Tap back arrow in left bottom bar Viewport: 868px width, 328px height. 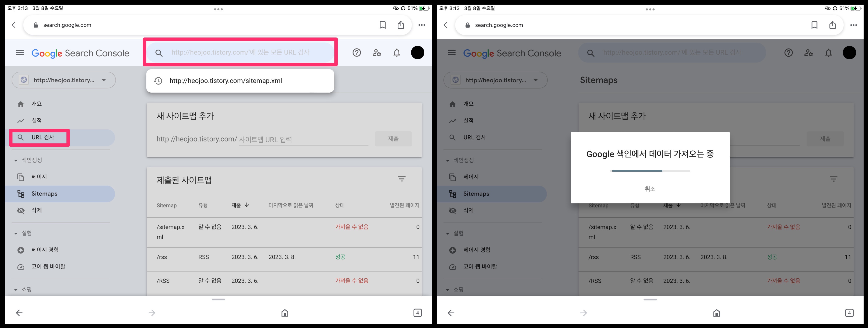[19, 313]
